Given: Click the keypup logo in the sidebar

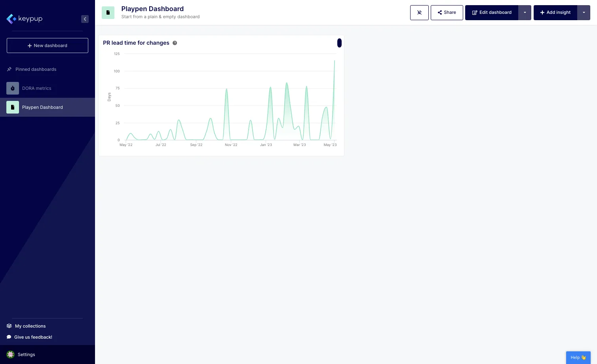Looking at the screenshot, I should (x=24, y=19).
